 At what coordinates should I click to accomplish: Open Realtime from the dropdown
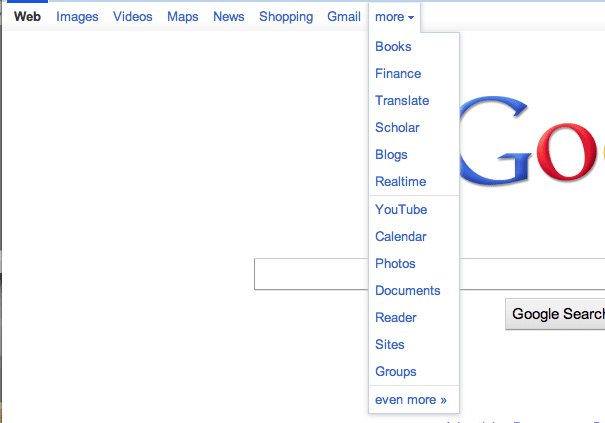click(x=400, y=182)
